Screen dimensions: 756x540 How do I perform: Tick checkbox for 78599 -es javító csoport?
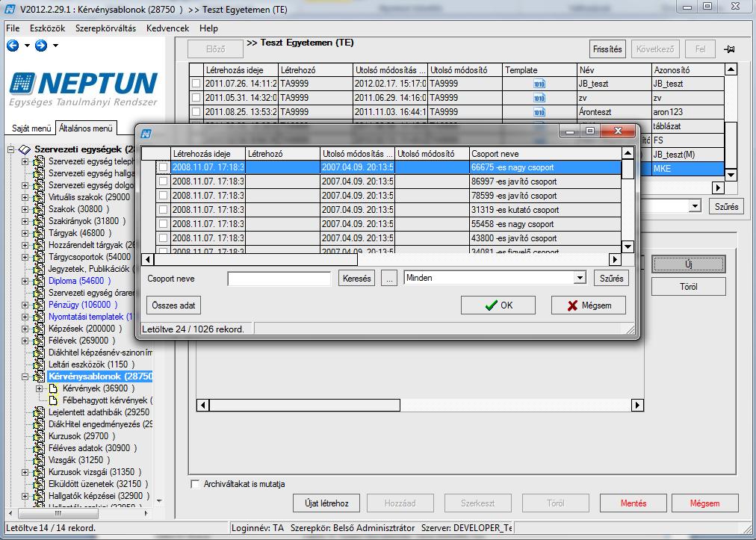click(164, 195)
